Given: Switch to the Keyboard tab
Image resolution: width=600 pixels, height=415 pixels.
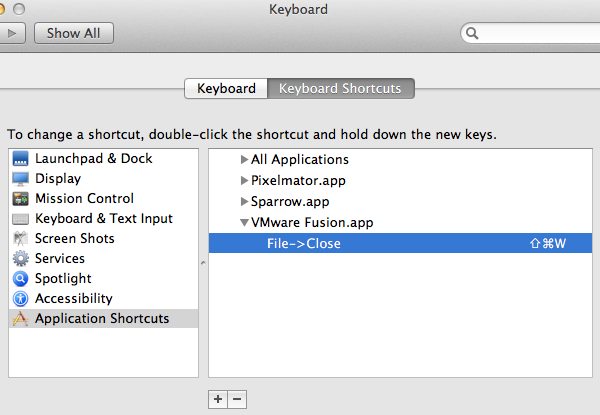Looking at the screenshot, I should point(226,88).
